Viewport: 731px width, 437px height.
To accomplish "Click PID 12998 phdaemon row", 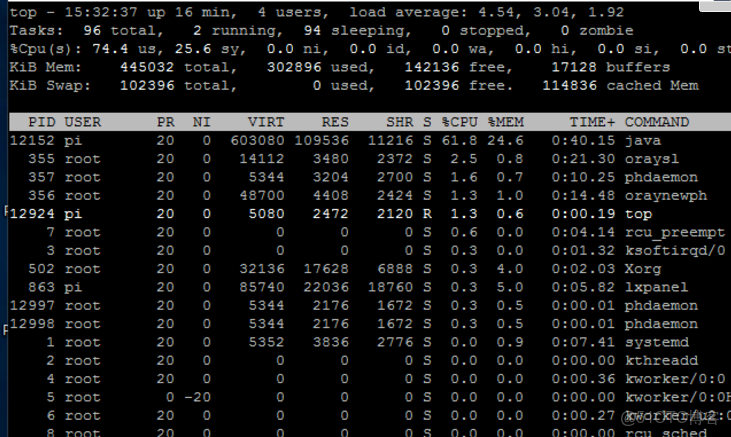I will pos(32,324).
